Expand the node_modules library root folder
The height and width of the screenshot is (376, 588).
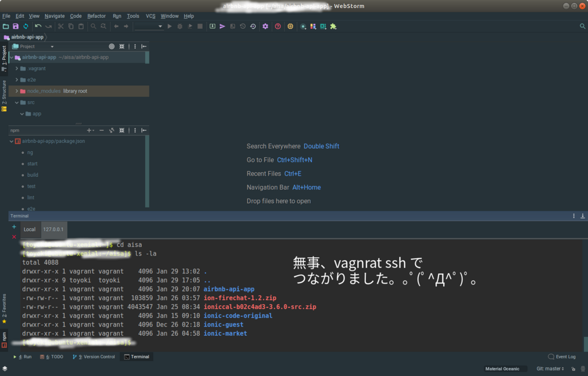[17, 91]
